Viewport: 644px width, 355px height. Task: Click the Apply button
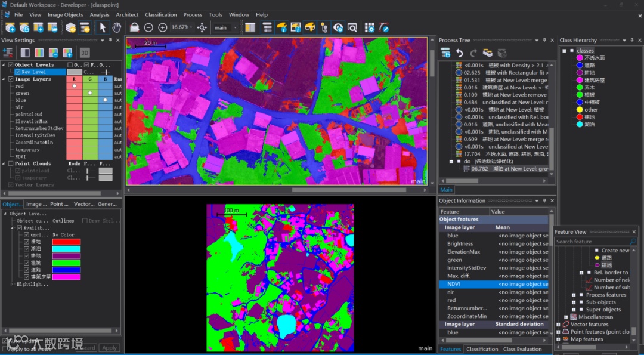coord(109,348)
